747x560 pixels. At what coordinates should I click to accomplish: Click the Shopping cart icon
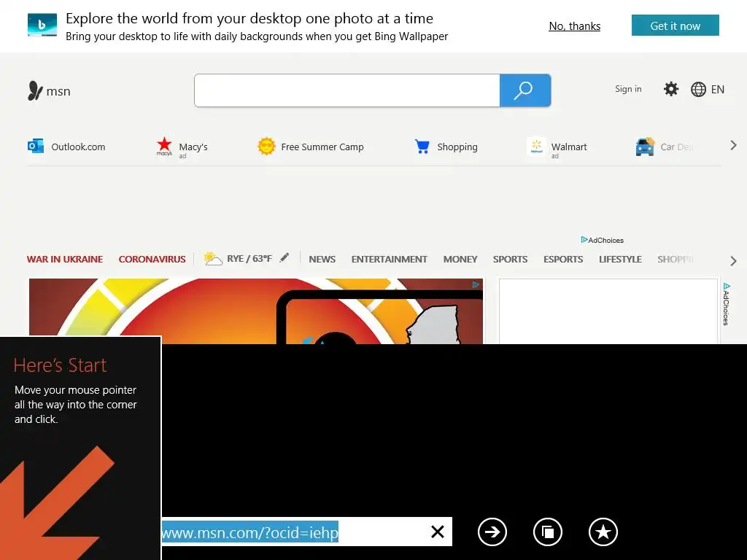(x=422, y=146)
